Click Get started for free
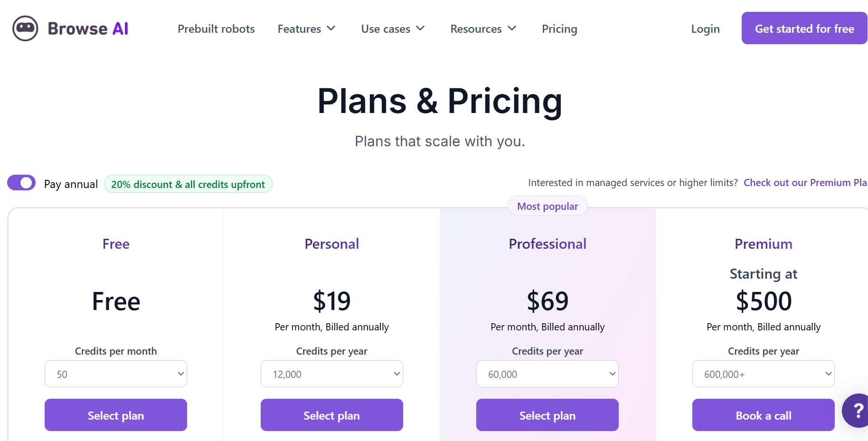This screenshot has height=441, width=868. pos(804,28)
